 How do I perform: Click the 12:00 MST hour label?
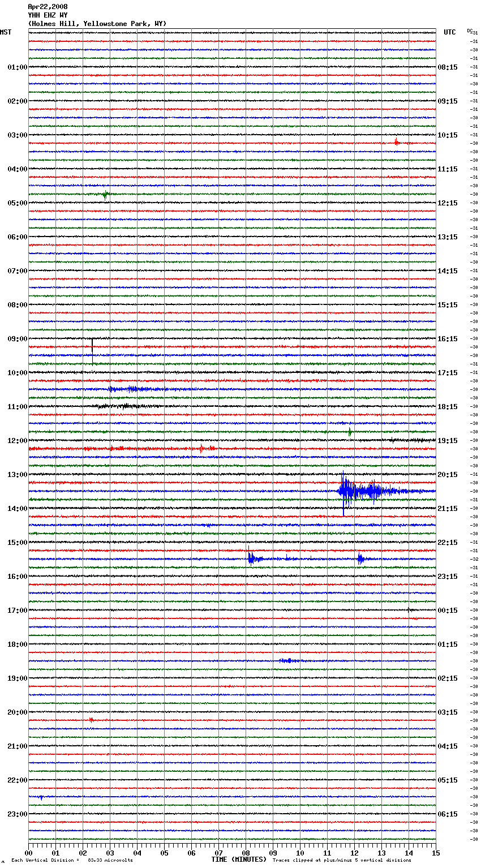(18, 441)
